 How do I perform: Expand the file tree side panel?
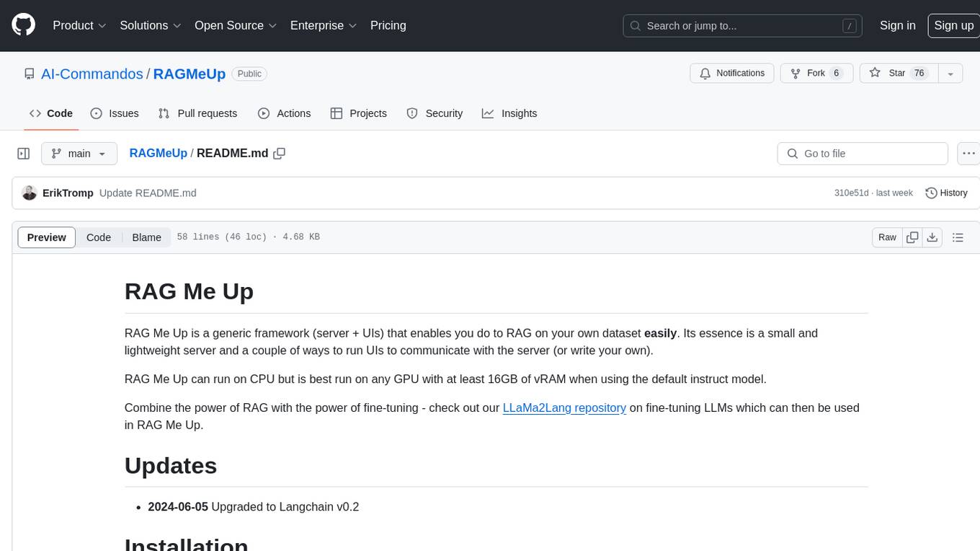coord(23,154)
